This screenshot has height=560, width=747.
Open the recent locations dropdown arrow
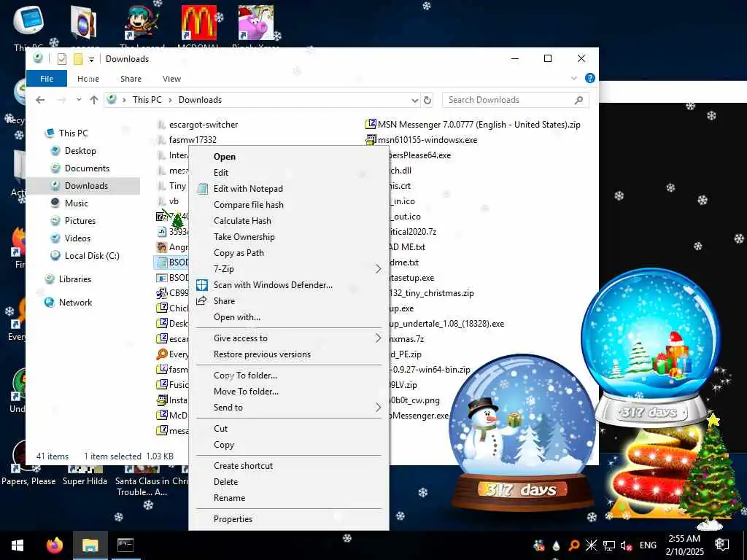coord(79,100)
